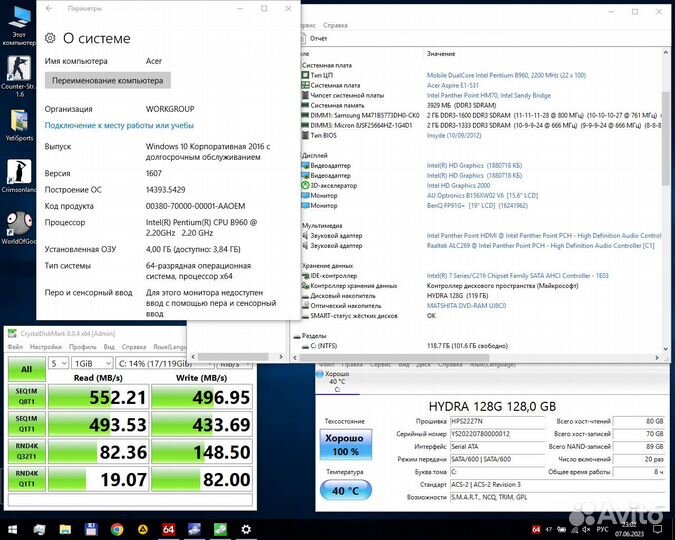Open the Файл menu in CrystalDiskMark
The height and width of the screenshot is (540, 675).
coord(15,347)
